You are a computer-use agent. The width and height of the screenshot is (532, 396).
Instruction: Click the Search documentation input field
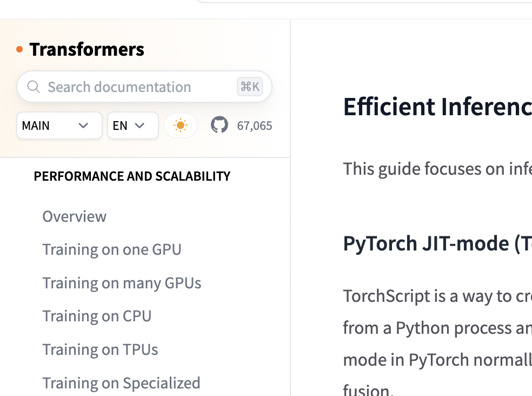point(119,87)
